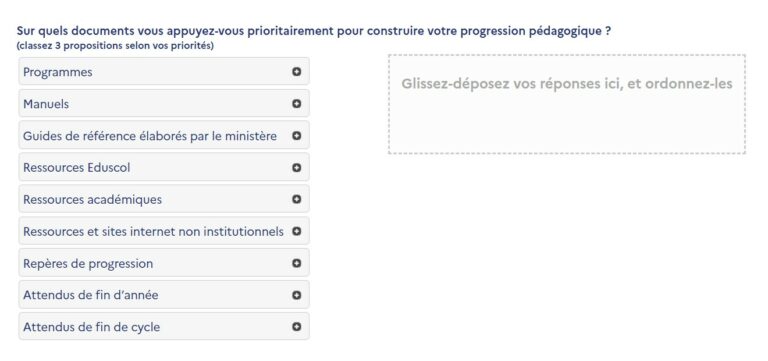This screenshot has height=361, width=768.
Task: Add Repères de progression with plus icon
Action: pyautogui.click(x=296, y=263)
